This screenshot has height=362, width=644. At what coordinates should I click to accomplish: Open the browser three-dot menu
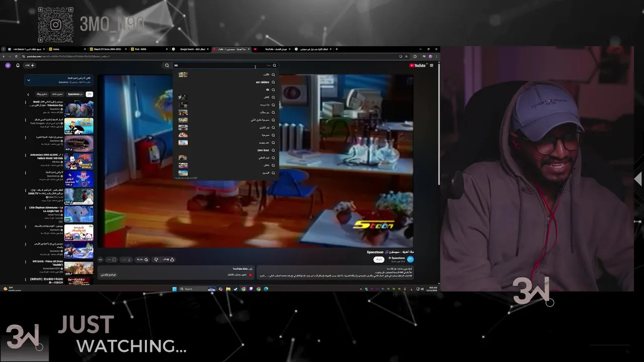point(436,56)
